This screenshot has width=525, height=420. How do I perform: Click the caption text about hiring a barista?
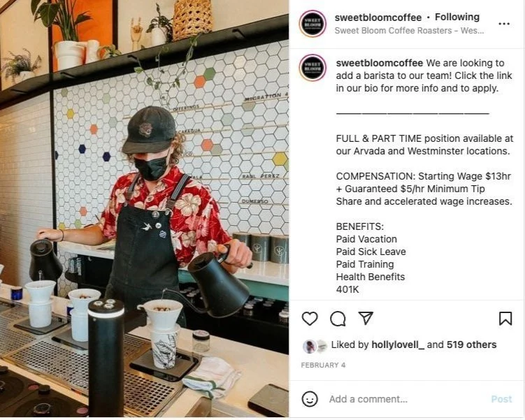424,75
